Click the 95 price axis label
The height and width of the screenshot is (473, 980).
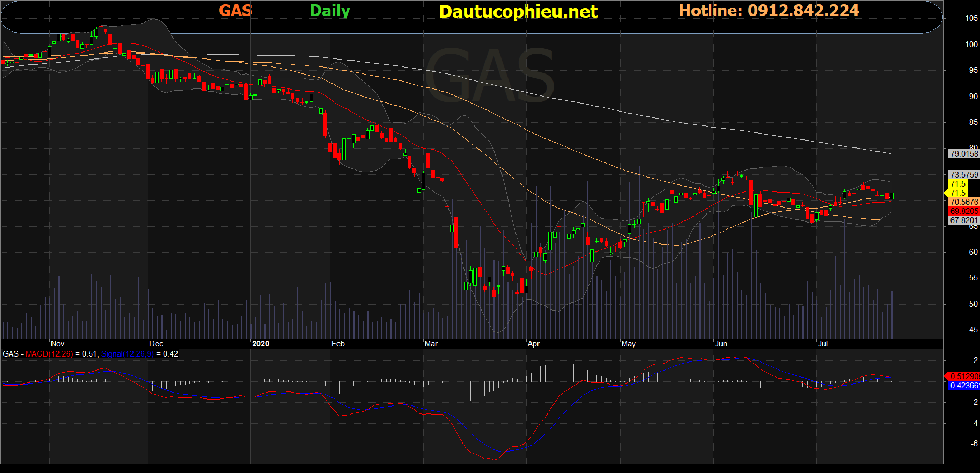tap(973, 70)
